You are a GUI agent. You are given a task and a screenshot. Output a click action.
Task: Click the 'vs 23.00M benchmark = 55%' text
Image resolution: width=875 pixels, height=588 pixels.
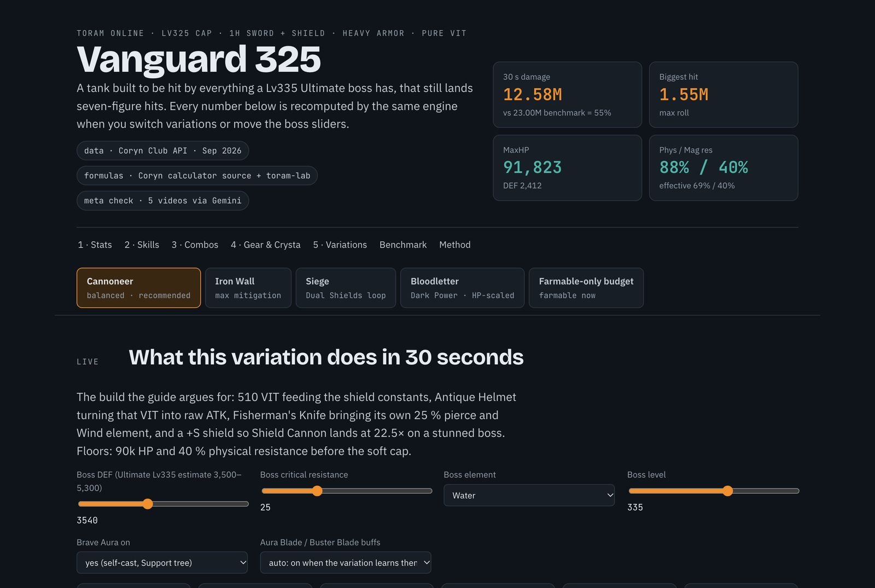point(557,113)
